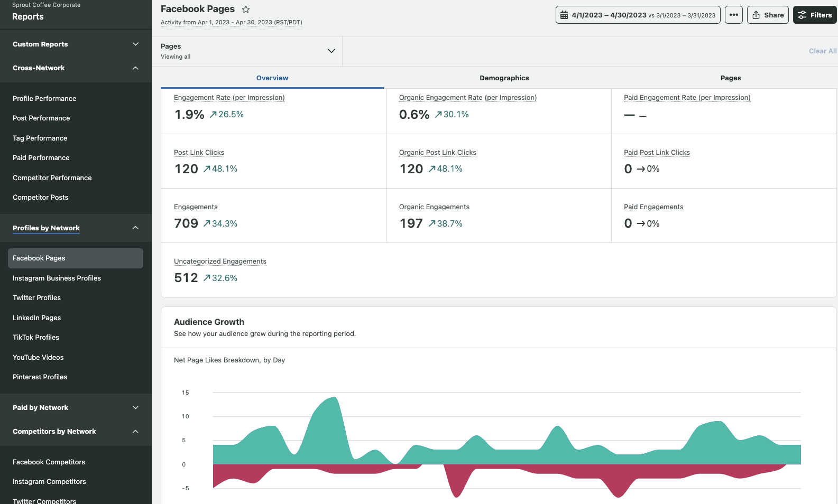
Task: Click the Share button
Action: coord(767,15)
